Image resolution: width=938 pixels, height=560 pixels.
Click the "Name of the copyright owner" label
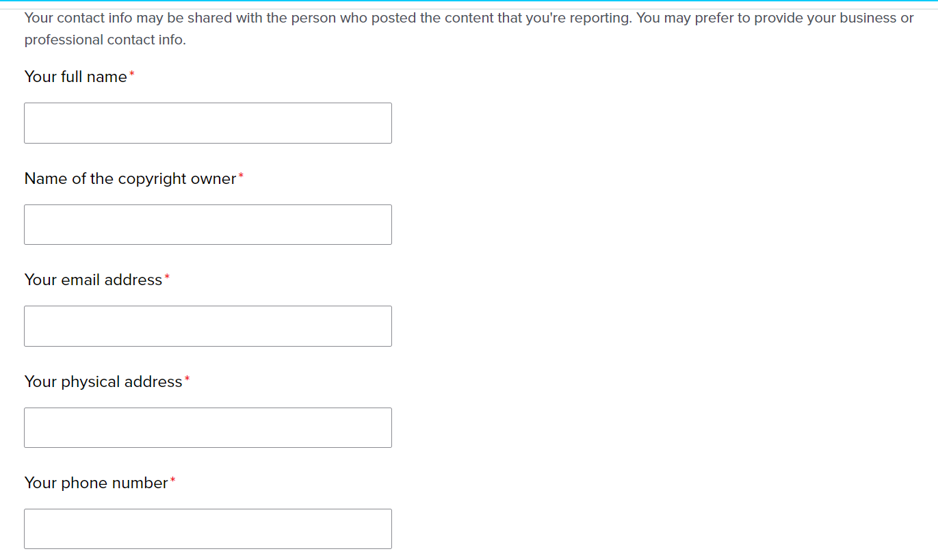[x=130, y=178]
